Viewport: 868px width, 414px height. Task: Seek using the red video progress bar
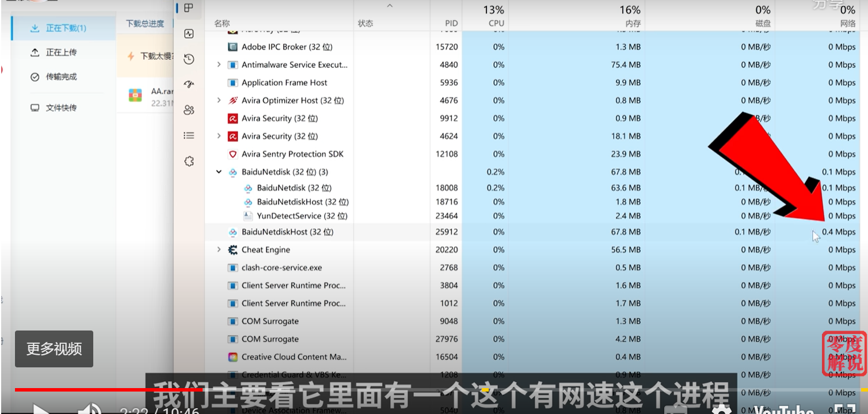[x=109, y=390]
